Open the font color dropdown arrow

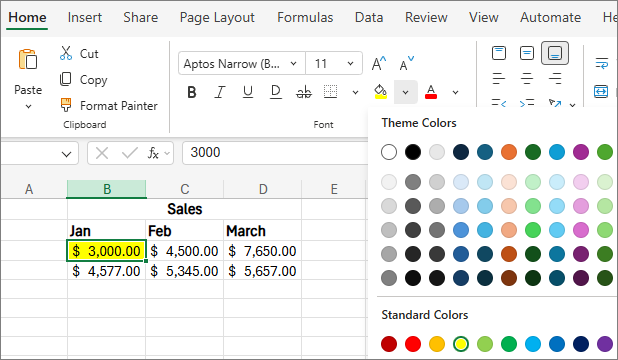[455, 93]
